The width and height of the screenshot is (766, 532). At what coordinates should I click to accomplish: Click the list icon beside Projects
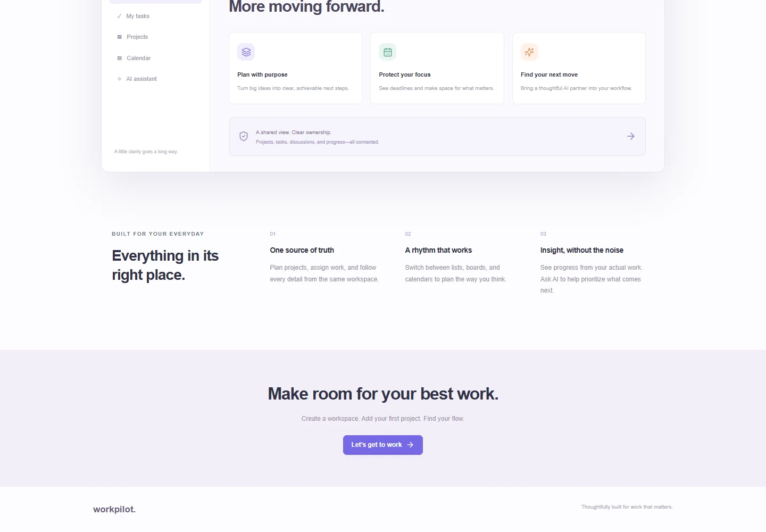119,37
